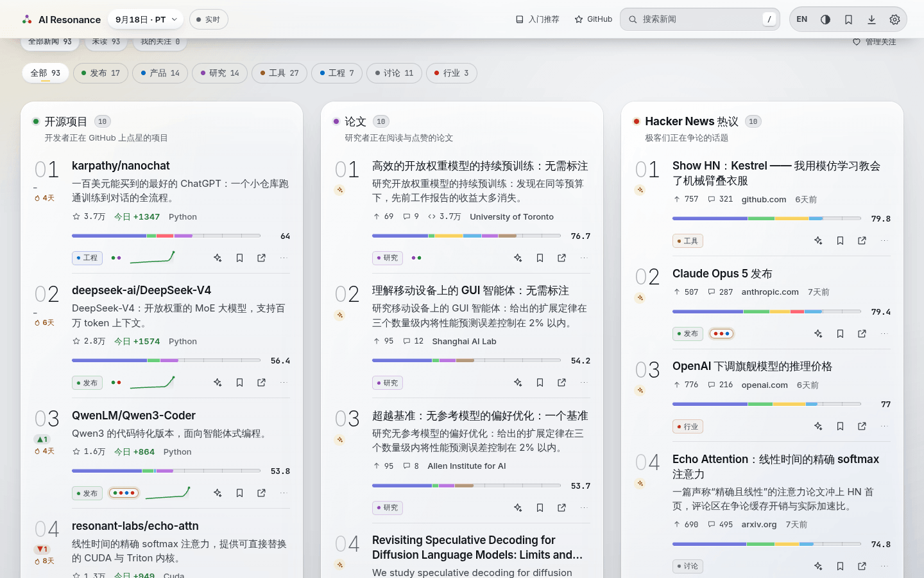Filter by 工具 27 category
The width and height of the screenshot is (924, 578).
coord(280,73)
